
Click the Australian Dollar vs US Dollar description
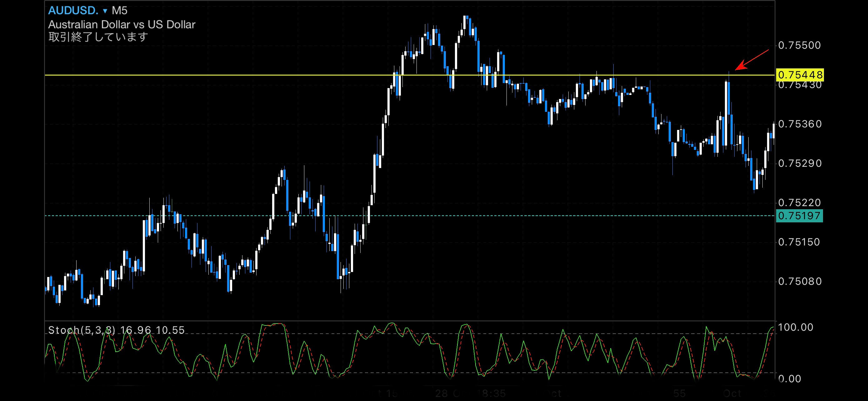(122, 25)
